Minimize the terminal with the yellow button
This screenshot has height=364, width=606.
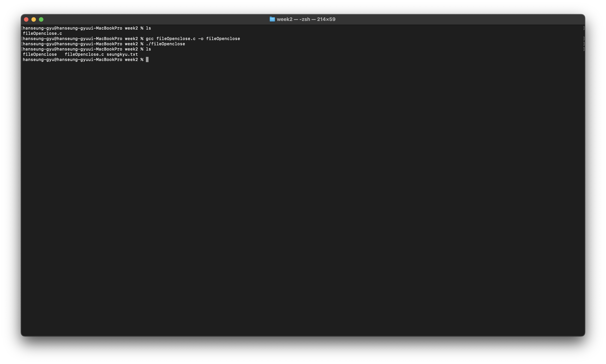click(x=34, y=19)
